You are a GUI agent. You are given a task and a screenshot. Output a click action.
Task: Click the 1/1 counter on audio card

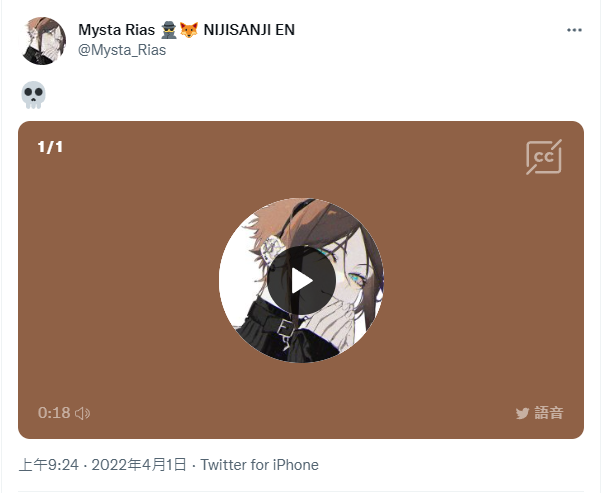[x=50, y=147]
